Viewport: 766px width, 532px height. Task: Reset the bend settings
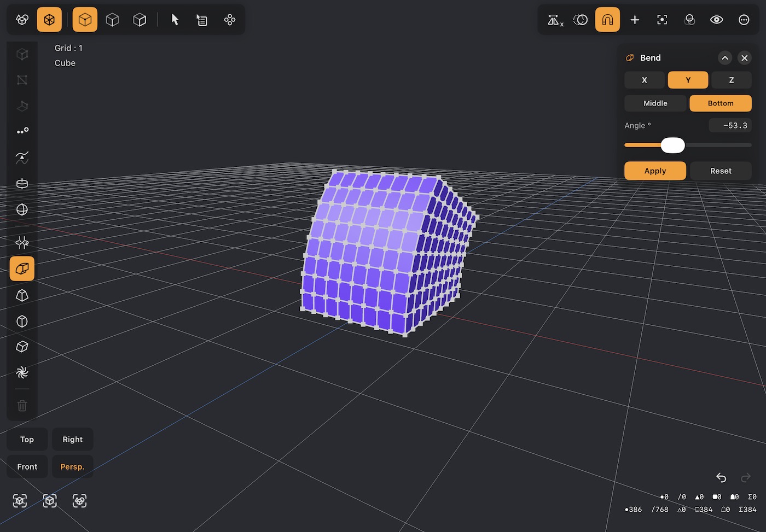tap(721, 171)
